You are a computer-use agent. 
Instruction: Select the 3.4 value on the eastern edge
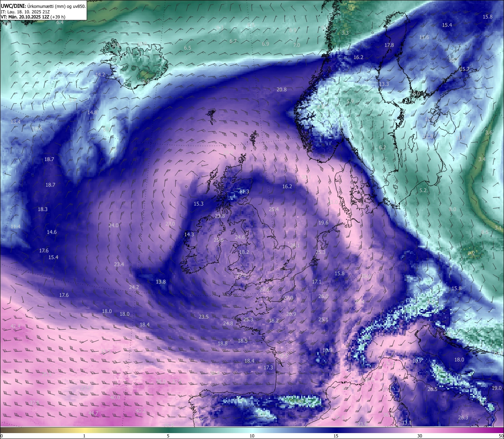click(x=482, y=159)
